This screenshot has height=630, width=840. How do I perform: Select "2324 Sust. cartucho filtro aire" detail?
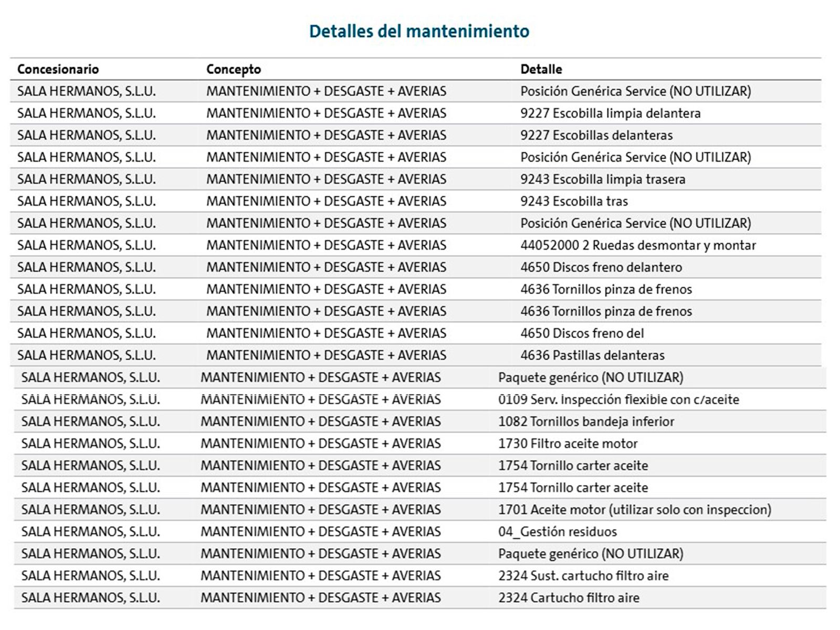pyautogui.click(x=583, y=576)
